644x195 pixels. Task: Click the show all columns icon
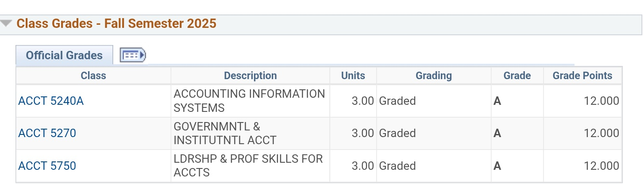click(x=133, y=55)
